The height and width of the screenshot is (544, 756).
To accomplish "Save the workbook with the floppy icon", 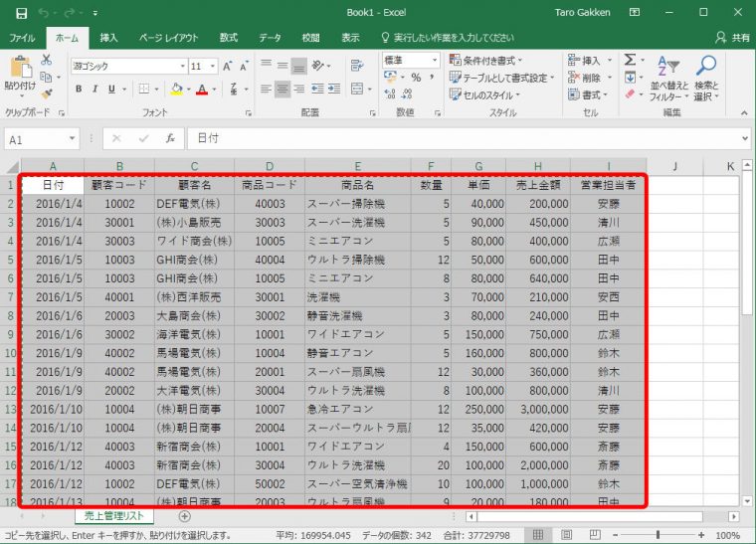I will click(x=21, y=13).
